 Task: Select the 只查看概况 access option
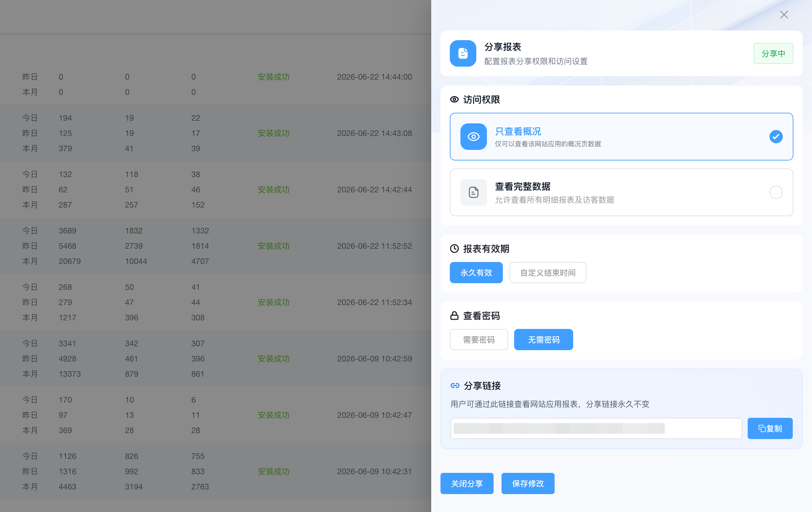pos(621,137)
